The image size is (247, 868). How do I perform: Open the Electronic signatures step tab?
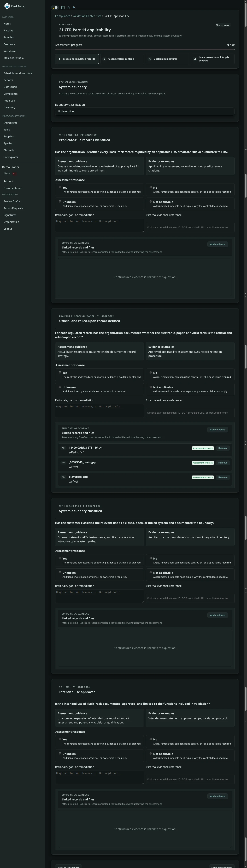[167, 59]
